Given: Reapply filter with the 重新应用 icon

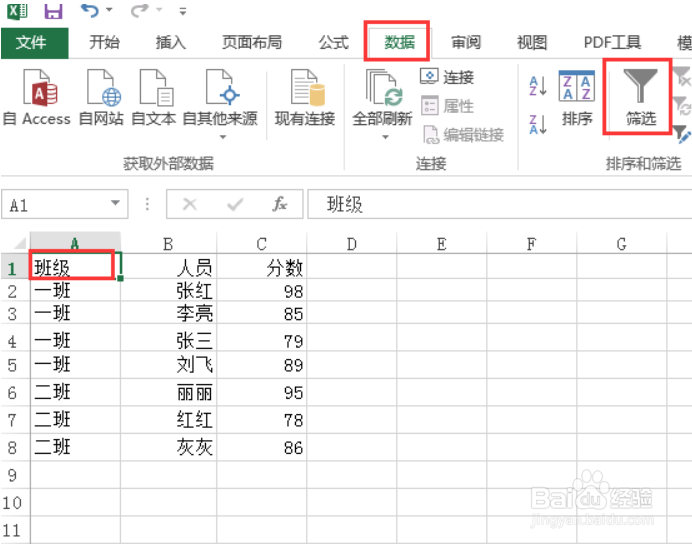Looking at the screenshot, I should click(682, 105).
